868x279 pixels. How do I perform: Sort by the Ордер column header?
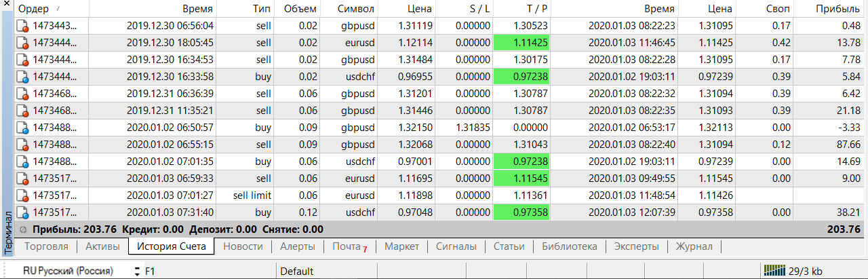coord(52,9)
